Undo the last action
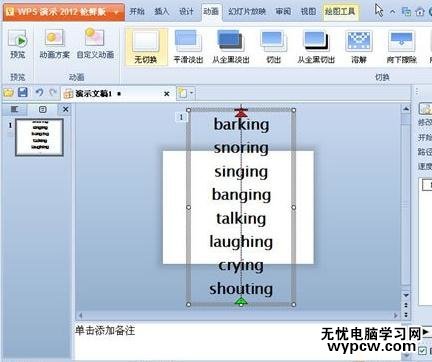The width and height of the screenshot is (432, 362). pos(39,92)
